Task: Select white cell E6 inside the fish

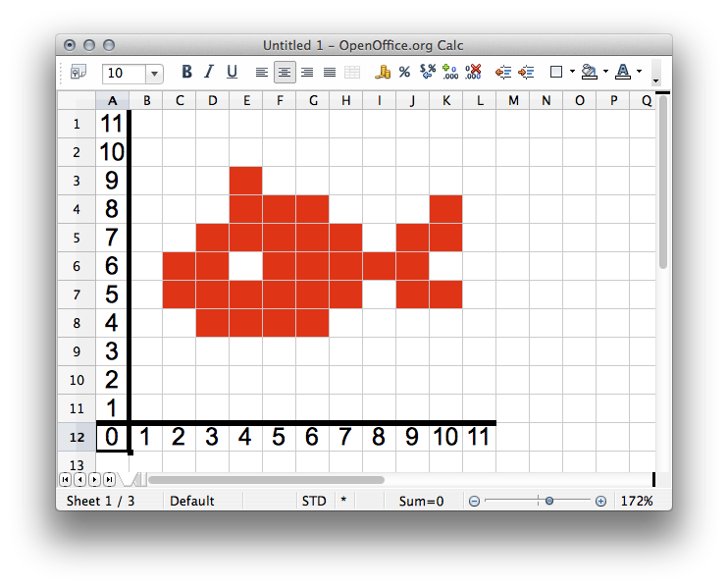Action: pos(246,266)
